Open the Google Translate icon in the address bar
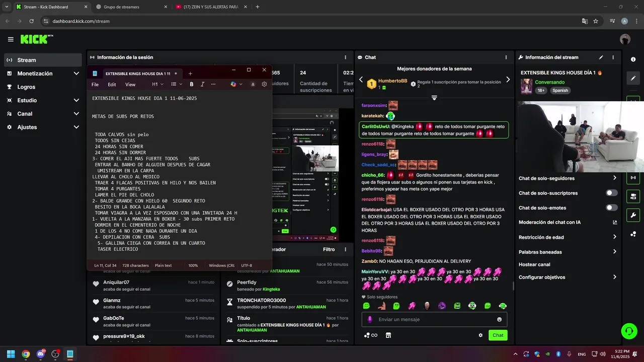Image resolution: width=644 pixels, height=362 pixels. (x=585, y=21)
